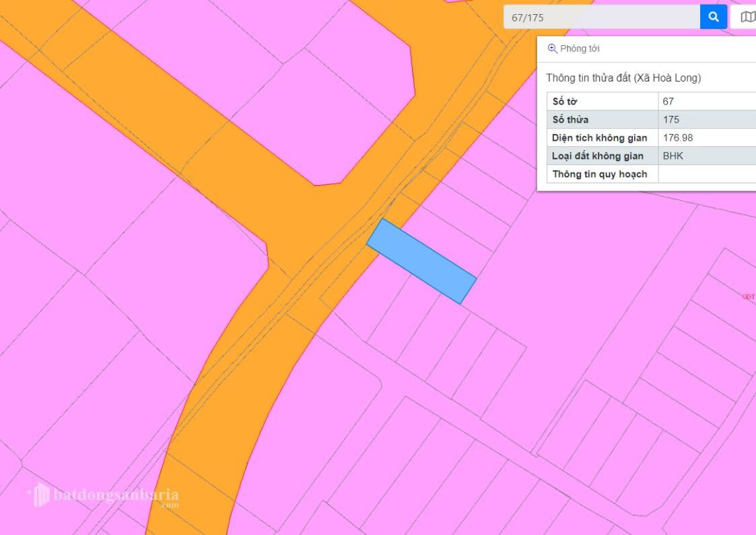Click the blue search magnifier button
756x535 pixels.
pyautogui.click(x=713, y=17)
